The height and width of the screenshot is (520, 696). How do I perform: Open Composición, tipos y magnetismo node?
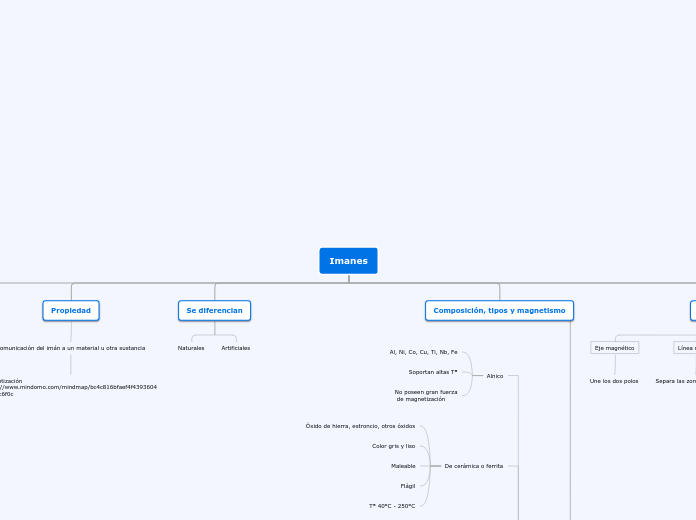tap(499, 311)
